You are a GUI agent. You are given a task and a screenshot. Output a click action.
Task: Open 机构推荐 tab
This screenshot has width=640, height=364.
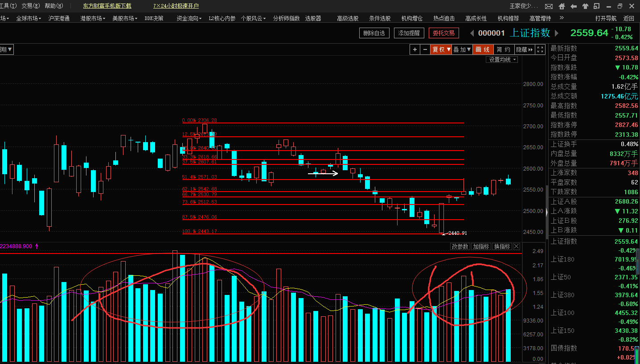coord(508,18)
